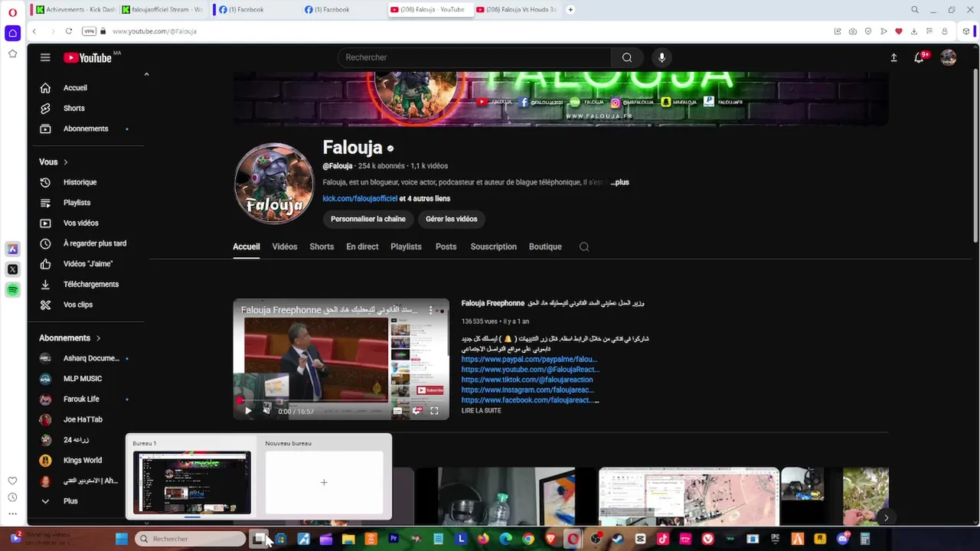The width and height of the screenshot is (980, 551).
Task: Open Vidéos "J'aime" list
Action: click(x=86, y=264)
